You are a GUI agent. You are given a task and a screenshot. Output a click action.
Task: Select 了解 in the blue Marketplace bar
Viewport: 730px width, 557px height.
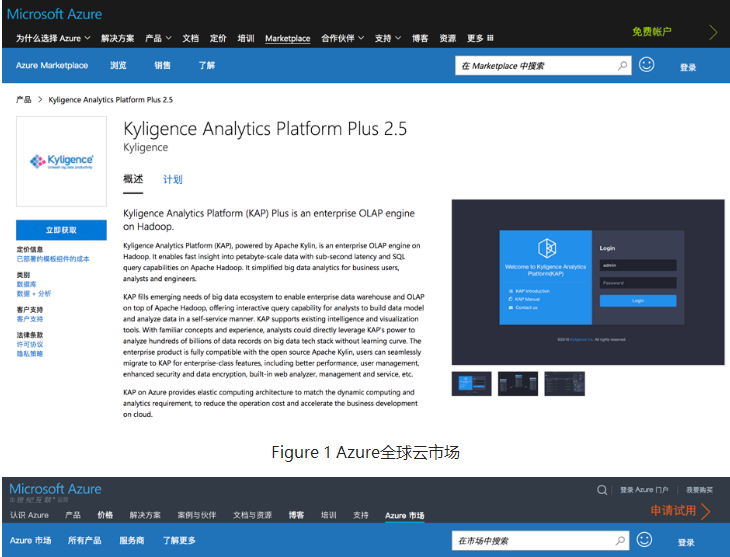click(x=207, y=65)
